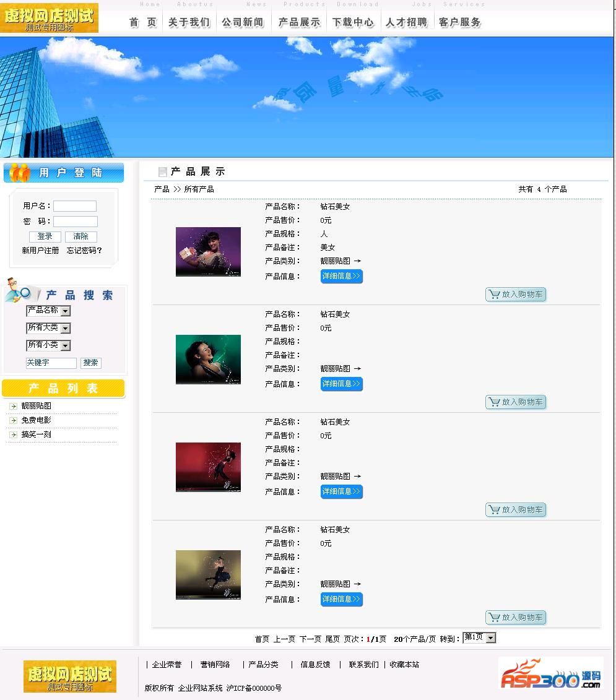Viewport: 616px width, 700px height.
Task: Open the 营销网络 footer link
Action: pos(215,665)
